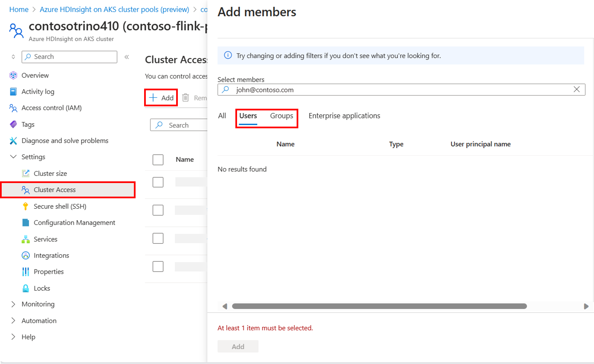This screenshot has width=594, height=364.
Task: Open Diagnose and solve problems icon
Action: pos(13,141)
